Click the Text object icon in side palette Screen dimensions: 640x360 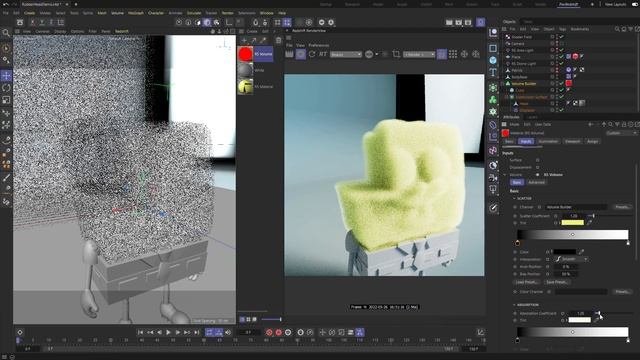(x=493, y=73)
